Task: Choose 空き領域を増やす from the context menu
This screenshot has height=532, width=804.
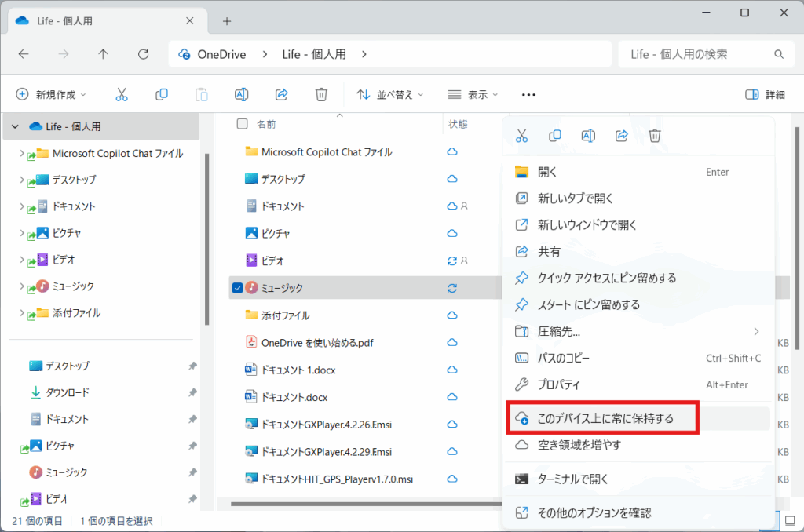Action: pos(578,445)
